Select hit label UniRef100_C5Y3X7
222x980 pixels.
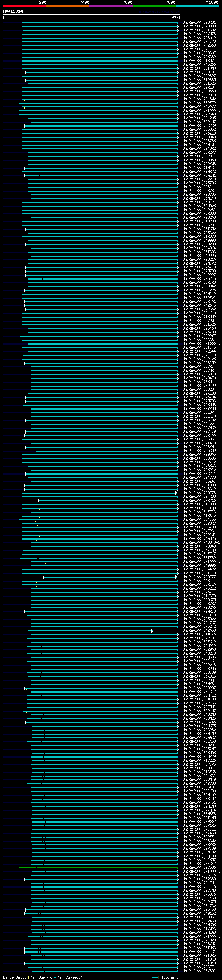(199, 523)
